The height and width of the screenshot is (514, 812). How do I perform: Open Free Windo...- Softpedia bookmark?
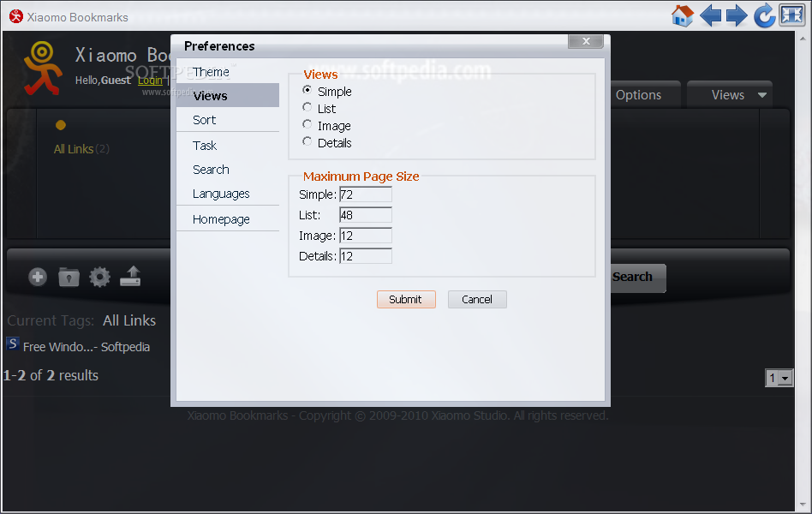click(87, 347)
